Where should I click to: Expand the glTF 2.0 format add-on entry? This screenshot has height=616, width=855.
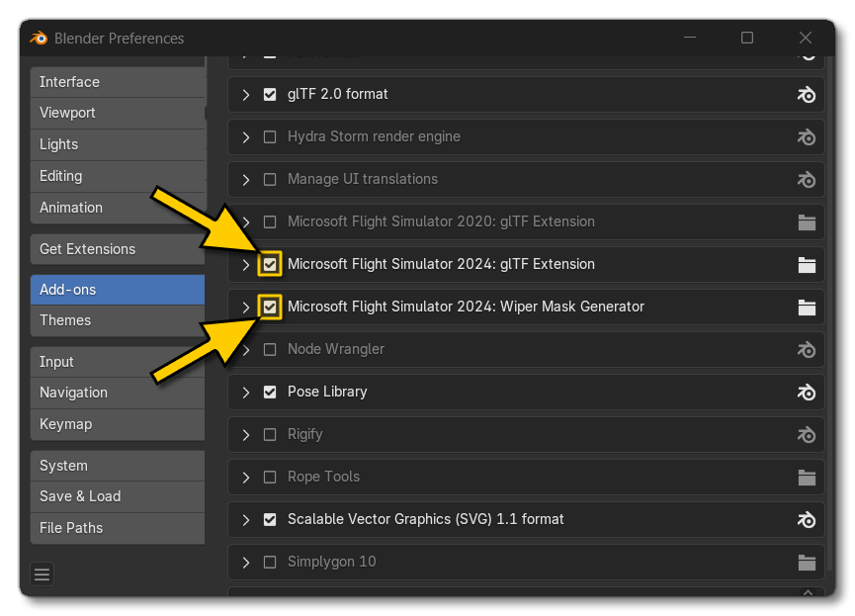click(x=245, y=95)
